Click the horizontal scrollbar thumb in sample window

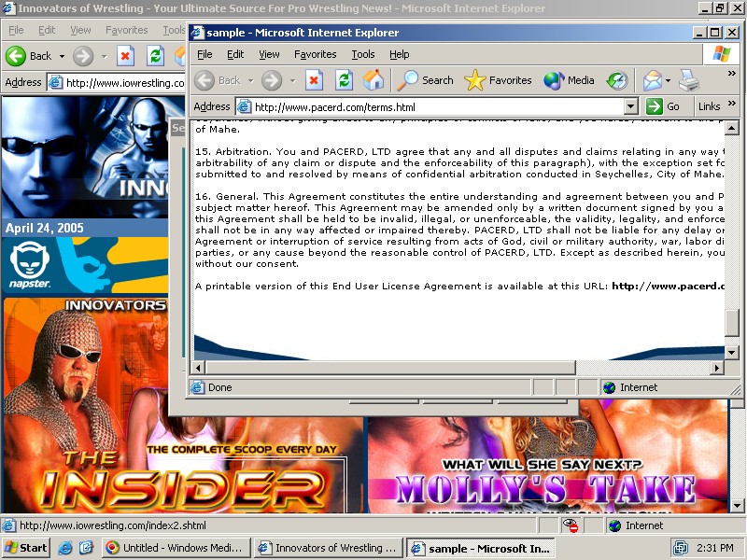click(390, 367)
